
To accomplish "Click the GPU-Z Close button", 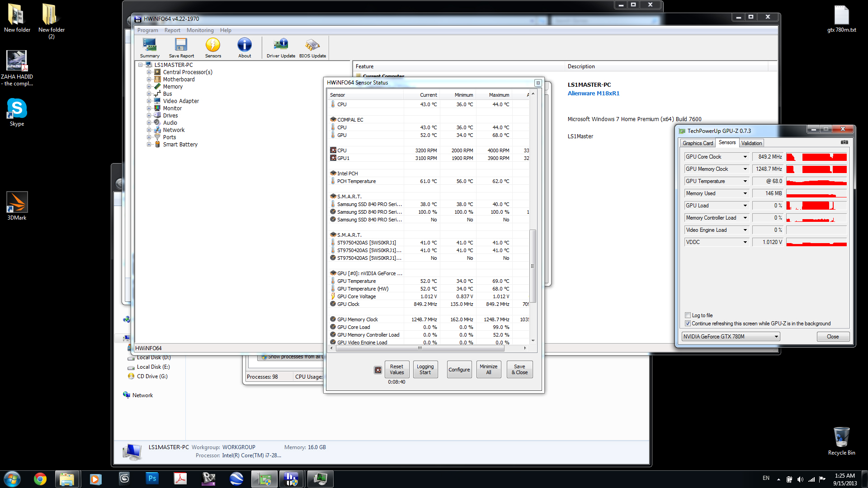I will click(x=833, y=337).
